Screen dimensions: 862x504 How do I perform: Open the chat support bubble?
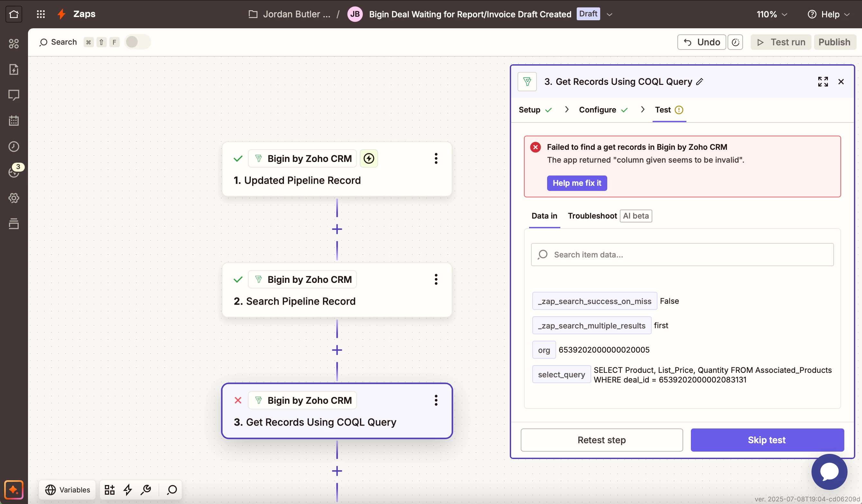pos(829,472)
